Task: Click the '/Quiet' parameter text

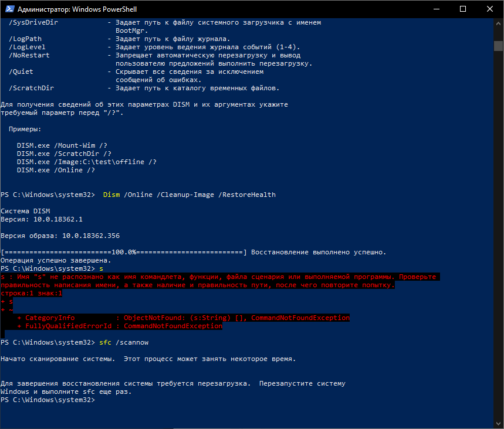Action: pyautogui.click(x=21, y=71)
